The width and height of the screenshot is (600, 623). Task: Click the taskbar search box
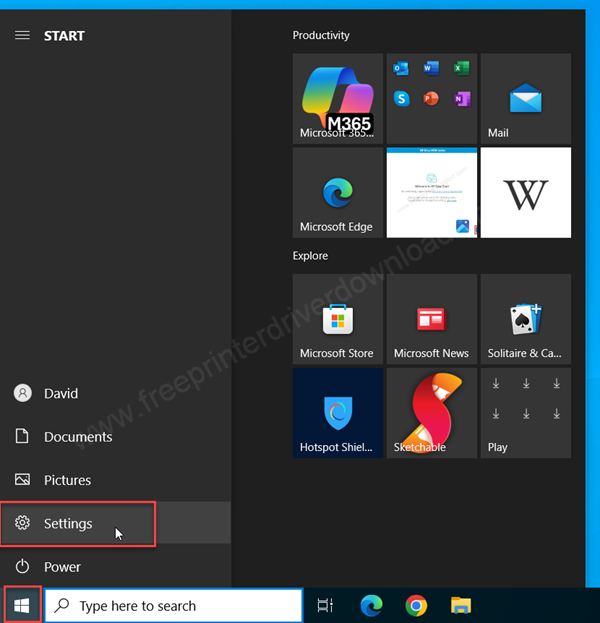click(x=176, y=605)
